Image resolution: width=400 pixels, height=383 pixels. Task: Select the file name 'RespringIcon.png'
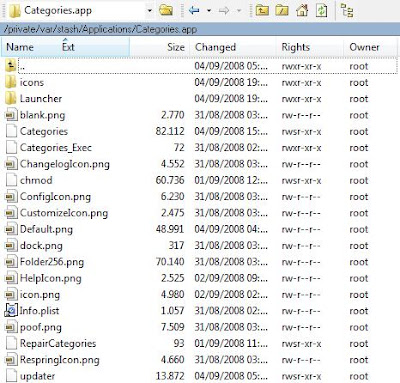[x=60, y=360]
